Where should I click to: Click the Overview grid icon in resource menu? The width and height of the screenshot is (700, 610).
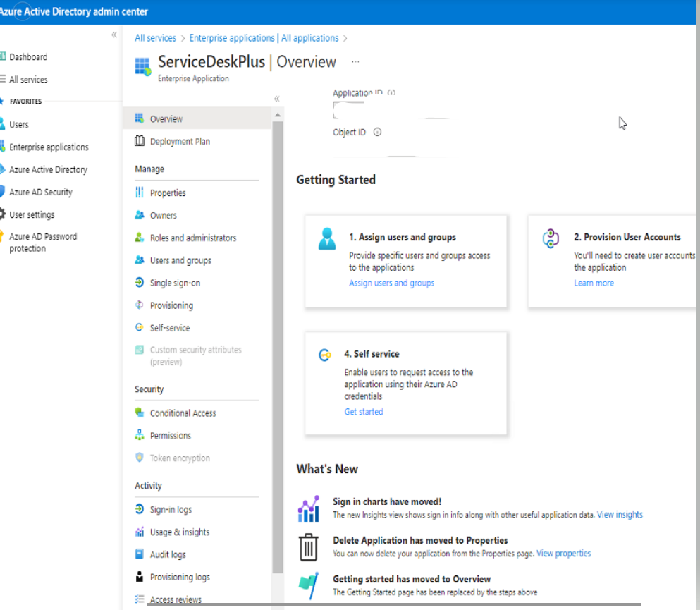click(140, 118)
